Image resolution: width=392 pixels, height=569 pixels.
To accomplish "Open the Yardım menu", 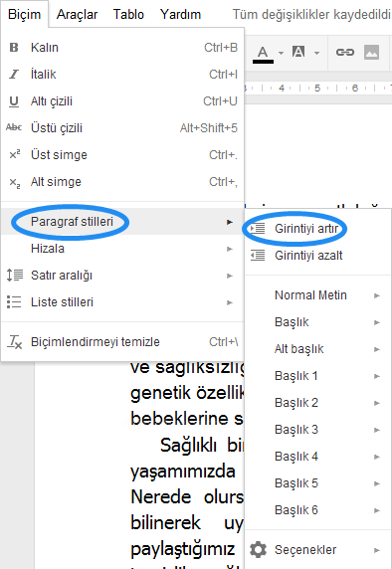I will 180,15.
